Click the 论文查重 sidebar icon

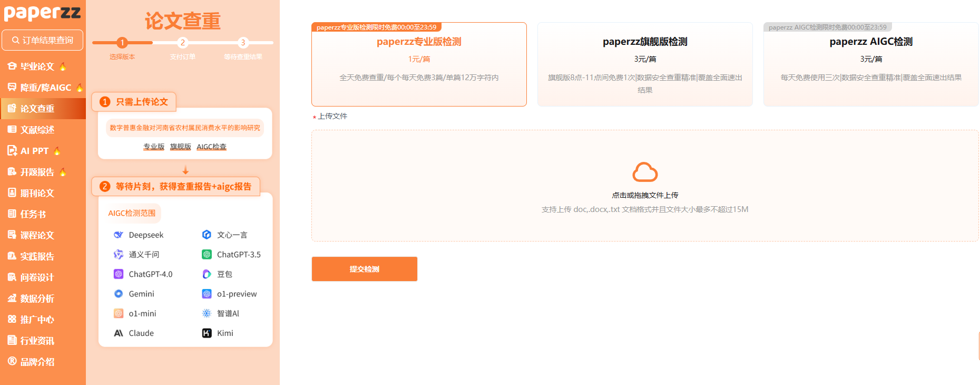[x=12, y=108]
